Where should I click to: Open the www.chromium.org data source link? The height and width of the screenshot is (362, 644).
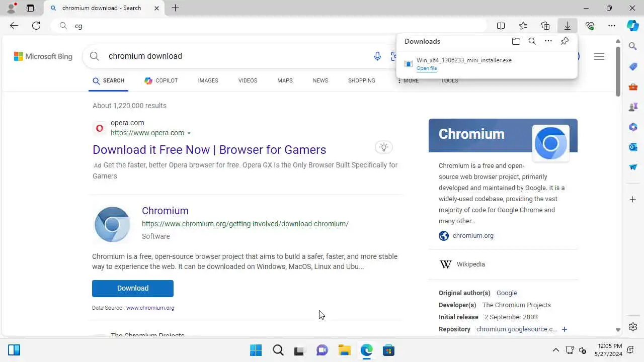coord(150,308)
